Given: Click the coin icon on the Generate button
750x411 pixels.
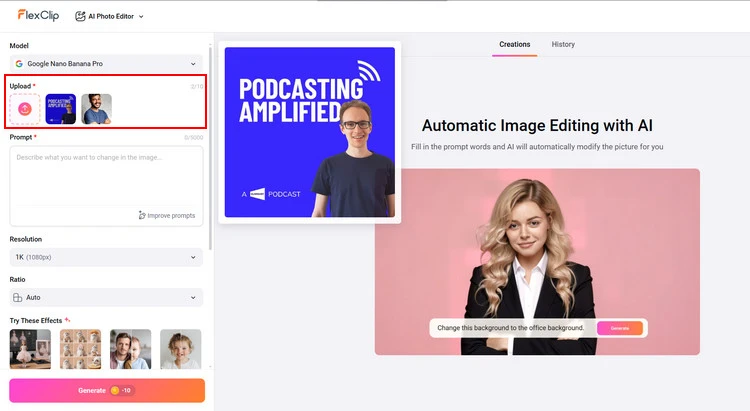Looking at the screenshot, I should pyautogui.click(x=115, y=390).
